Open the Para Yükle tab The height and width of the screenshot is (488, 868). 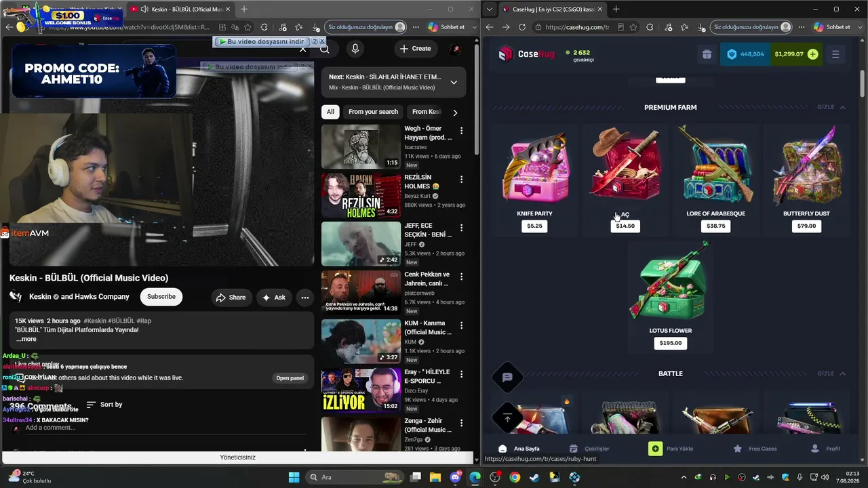point(671,449)
